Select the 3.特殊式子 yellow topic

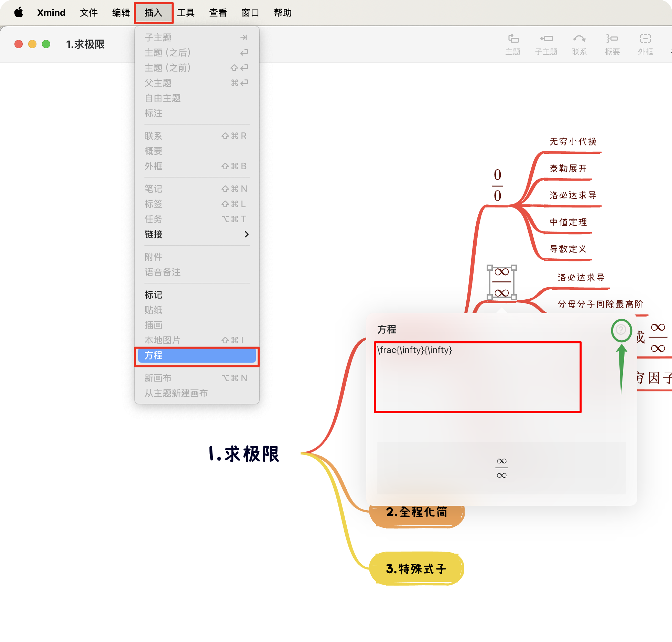[x=416, y=569]
